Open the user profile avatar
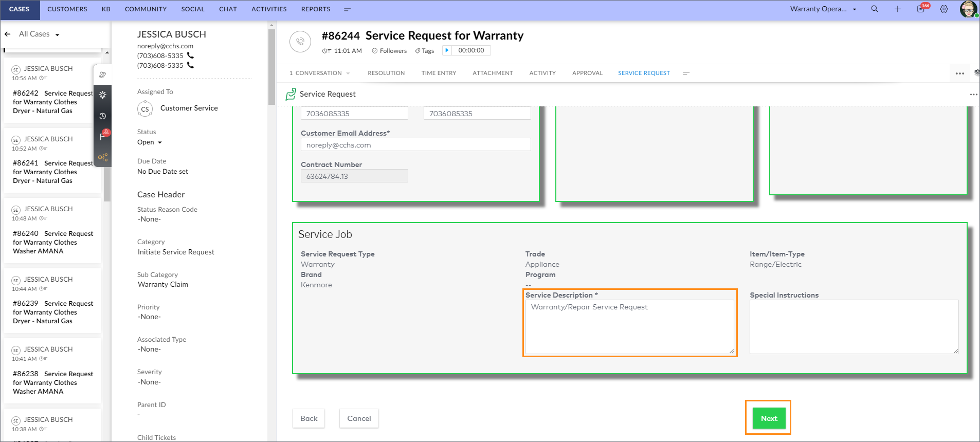 [x=969, y=9]
